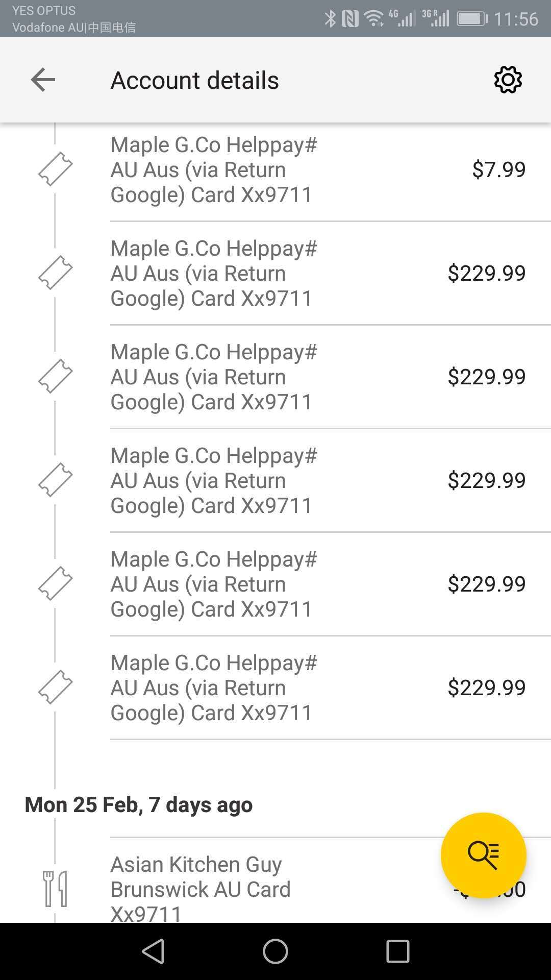Tap ticket icon beside $7.99 transaction
The width and height of the screenshot is (551, 980).
56,169
